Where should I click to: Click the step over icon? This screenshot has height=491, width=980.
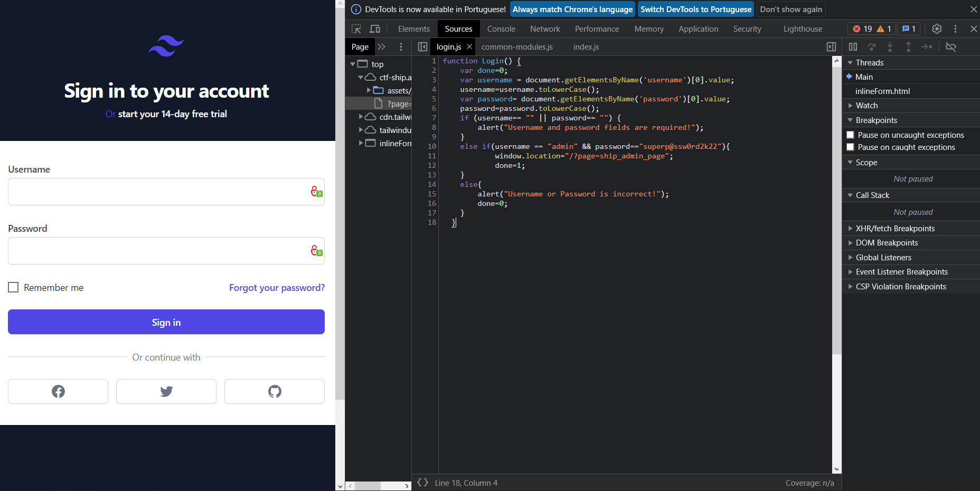[872, 47]
